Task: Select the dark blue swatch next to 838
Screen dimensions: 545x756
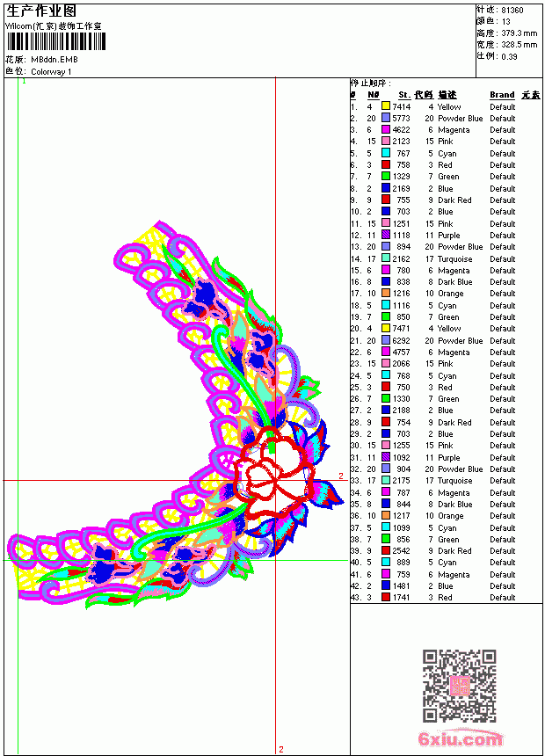Action: [386, 281]
